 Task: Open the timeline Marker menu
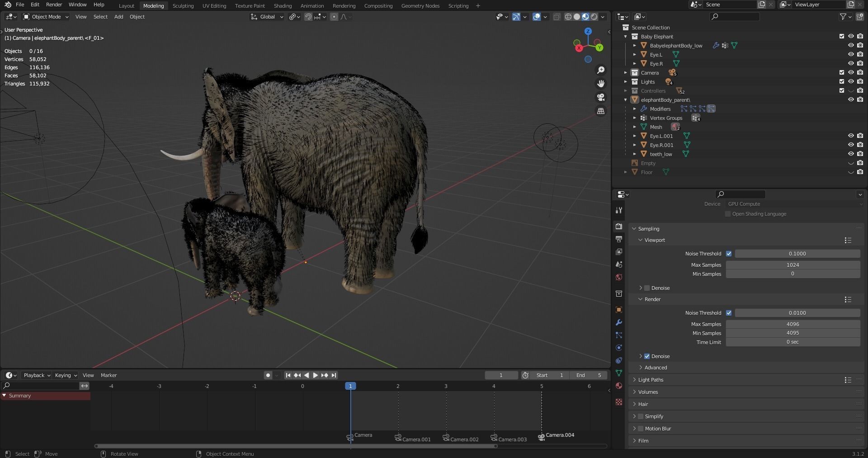tap(108, 375)
